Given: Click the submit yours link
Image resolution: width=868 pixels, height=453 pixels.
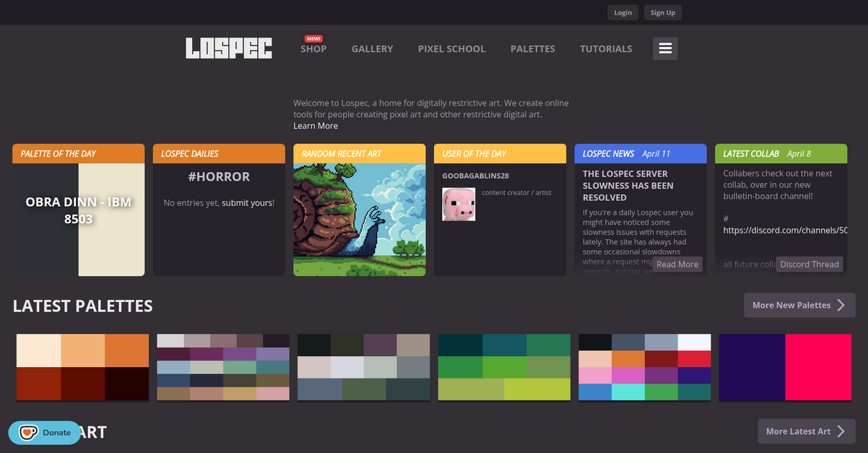Looking at the screenshot, I should click(247, 203).
